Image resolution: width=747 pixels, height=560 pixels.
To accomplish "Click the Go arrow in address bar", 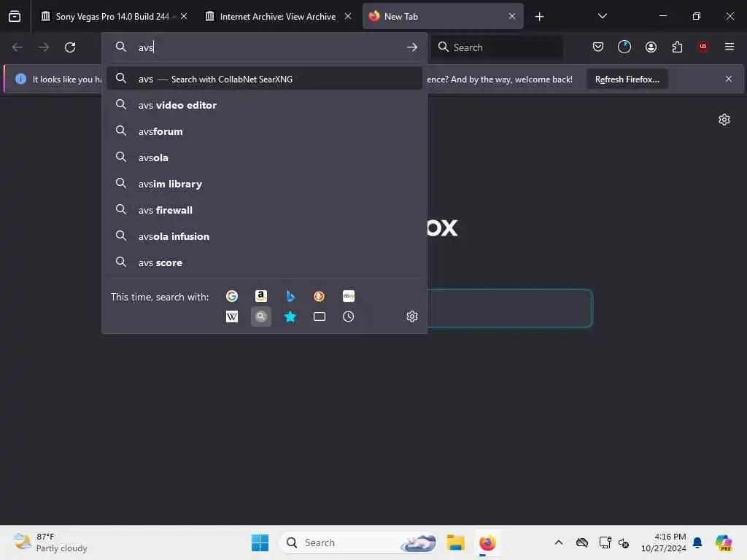I will [412, 47].
